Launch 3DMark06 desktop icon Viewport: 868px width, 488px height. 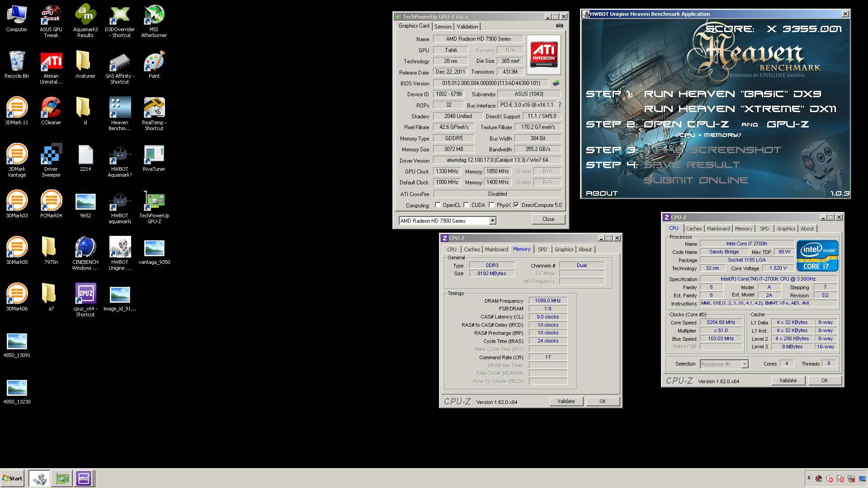click(x=17, y=297)
